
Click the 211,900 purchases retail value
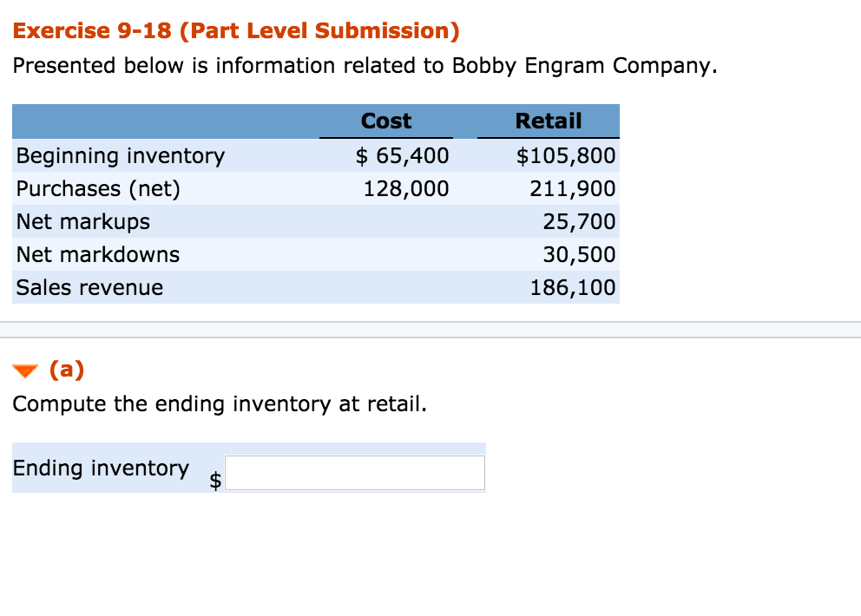tap(573, 189)
